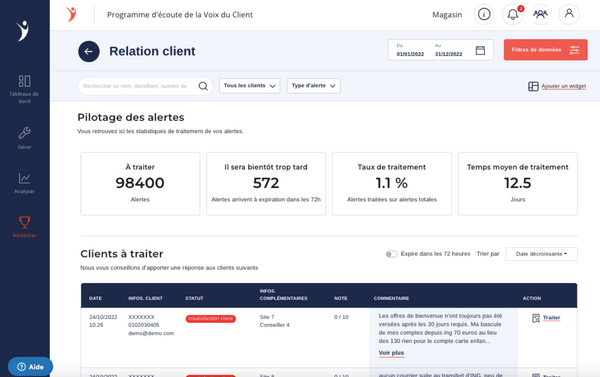This screenshot has height=377, width=600.
Task: Click the Taux de traitement card
Action: click(x=392, y=184)
